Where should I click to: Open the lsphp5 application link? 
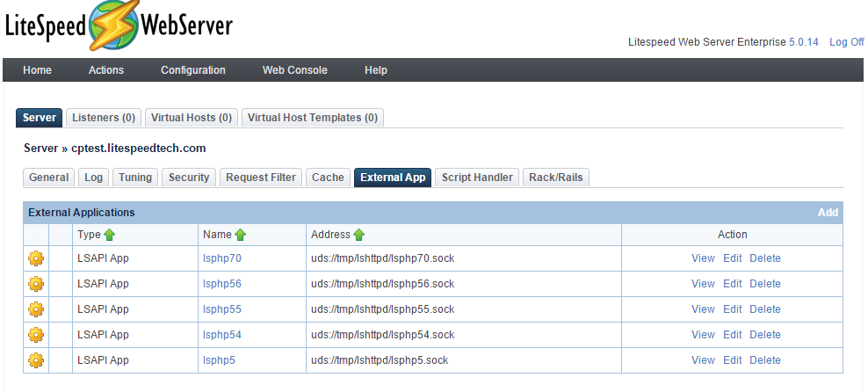[220, 360]
